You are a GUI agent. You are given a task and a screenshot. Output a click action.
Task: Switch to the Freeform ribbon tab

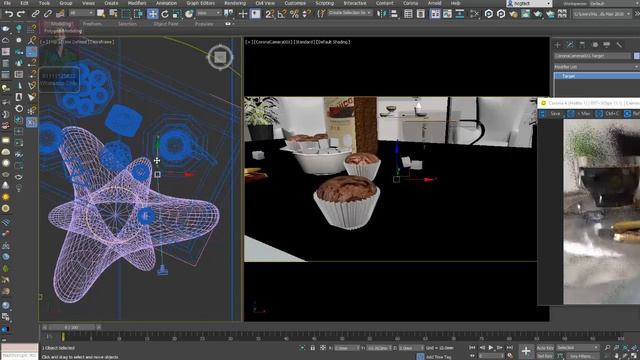92,24
